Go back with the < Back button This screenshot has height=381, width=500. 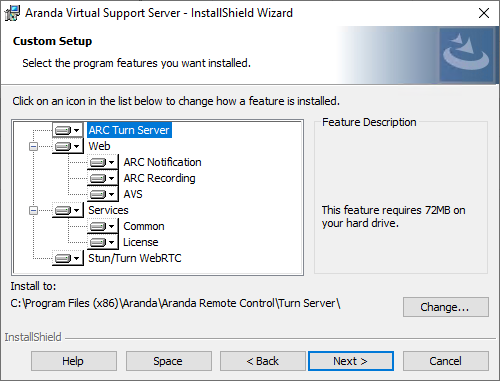[263, 361]
